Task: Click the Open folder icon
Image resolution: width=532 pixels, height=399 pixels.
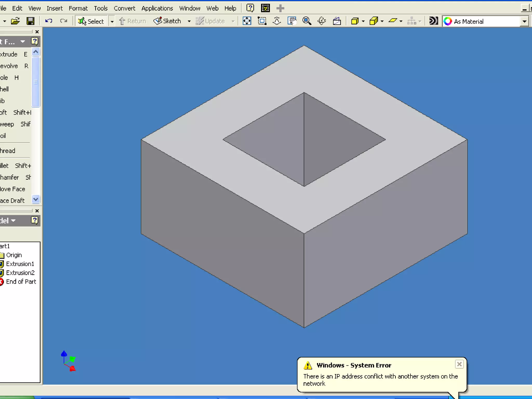Action: 15,21
